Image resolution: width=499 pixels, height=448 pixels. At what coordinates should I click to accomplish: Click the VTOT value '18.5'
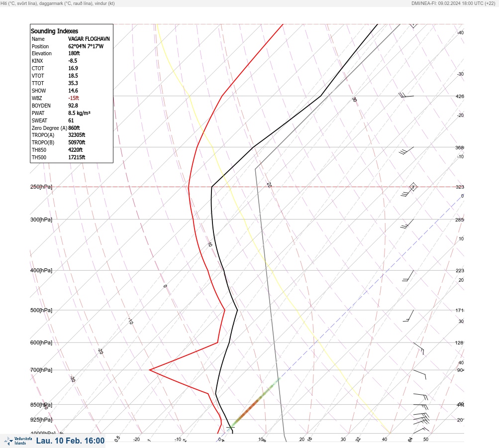[73, 76]
